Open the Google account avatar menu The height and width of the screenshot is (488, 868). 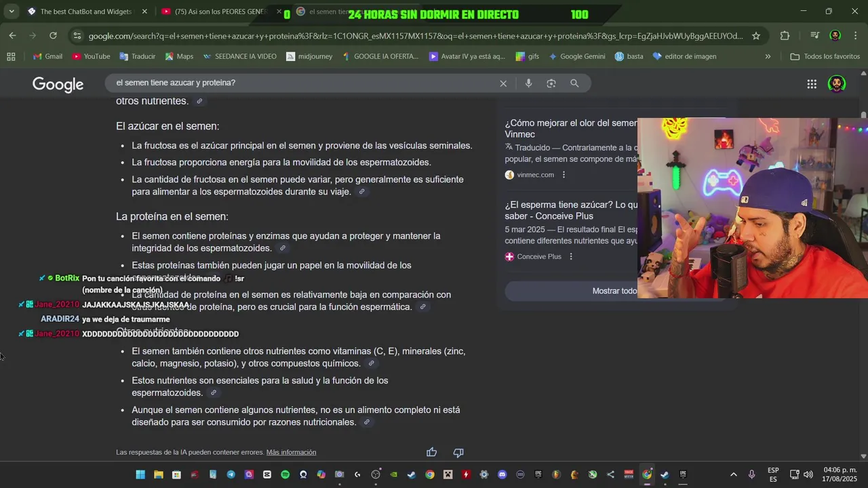coord(837,84)
